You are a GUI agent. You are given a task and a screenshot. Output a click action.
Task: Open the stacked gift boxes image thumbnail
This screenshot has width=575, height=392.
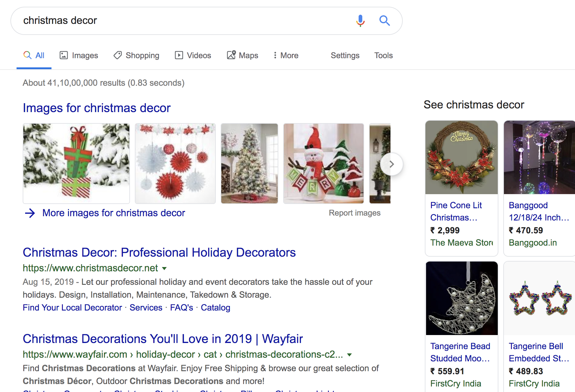pyautogui.click(x=76, y=164)
